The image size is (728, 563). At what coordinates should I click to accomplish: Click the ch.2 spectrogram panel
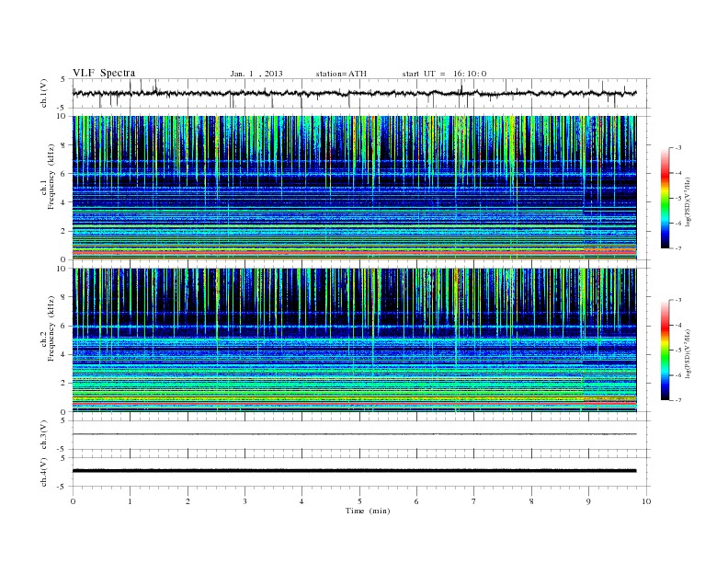pos(354,340)
